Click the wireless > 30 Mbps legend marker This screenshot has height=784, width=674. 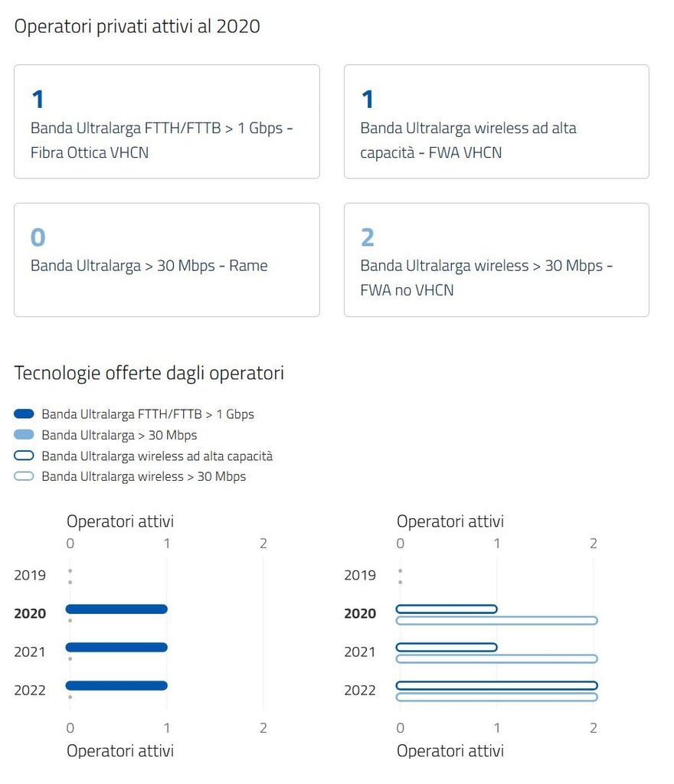[x=25, y=476]
